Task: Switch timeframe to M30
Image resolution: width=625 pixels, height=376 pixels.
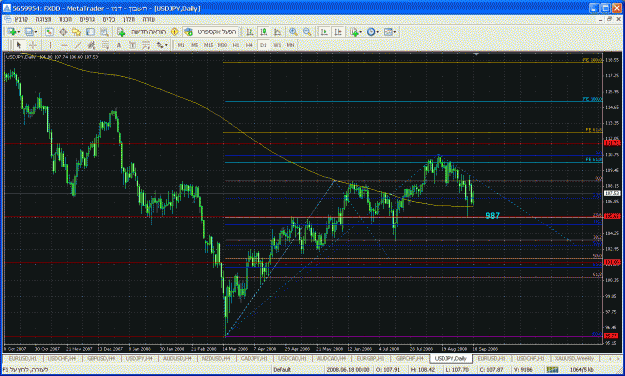Action: (x=222, y=45)
